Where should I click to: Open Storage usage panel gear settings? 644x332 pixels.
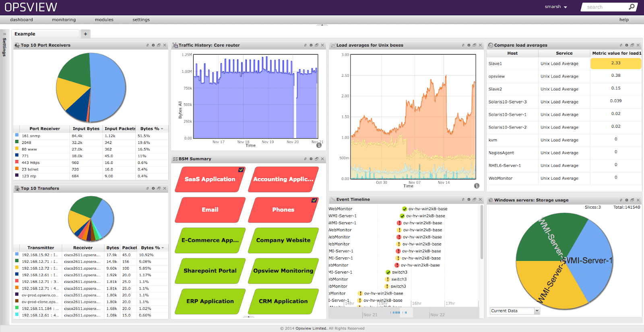pyautogui.click(x=626, y=200)
